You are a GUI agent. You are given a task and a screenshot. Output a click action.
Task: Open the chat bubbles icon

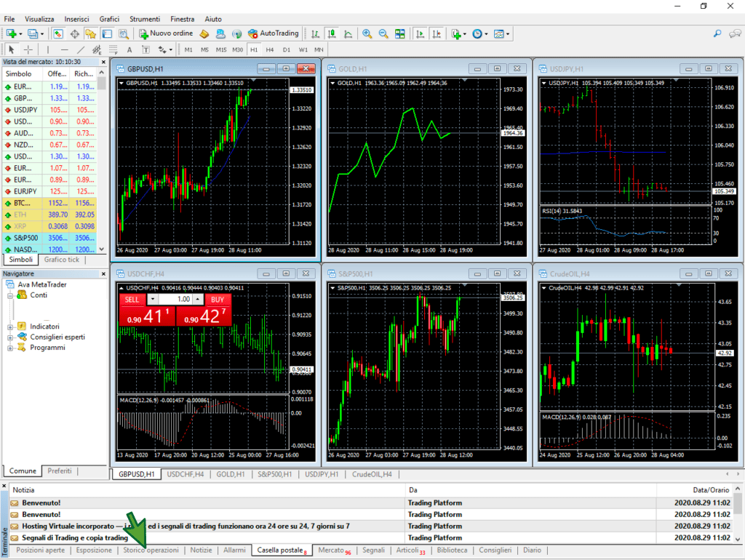(x=735, y=33)
